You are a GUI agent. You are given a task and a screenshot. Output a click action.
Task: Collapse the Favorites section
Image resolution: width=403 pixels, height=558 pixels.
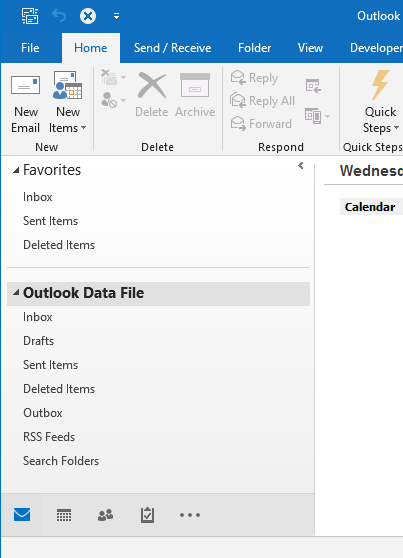pyautogui.click(x=16, y=170)
